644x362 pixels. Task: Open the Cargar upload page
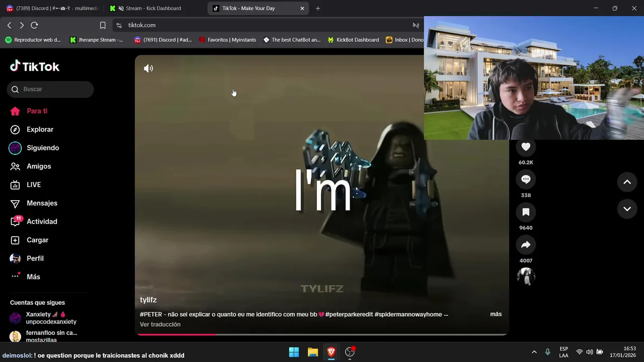(30, 240)
